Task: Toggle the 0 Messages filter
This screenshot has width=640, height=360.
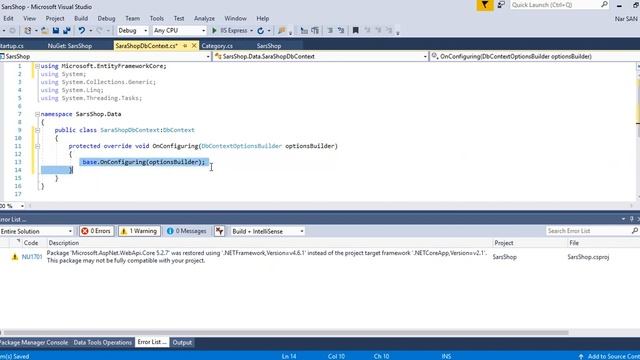Action: 187,231
